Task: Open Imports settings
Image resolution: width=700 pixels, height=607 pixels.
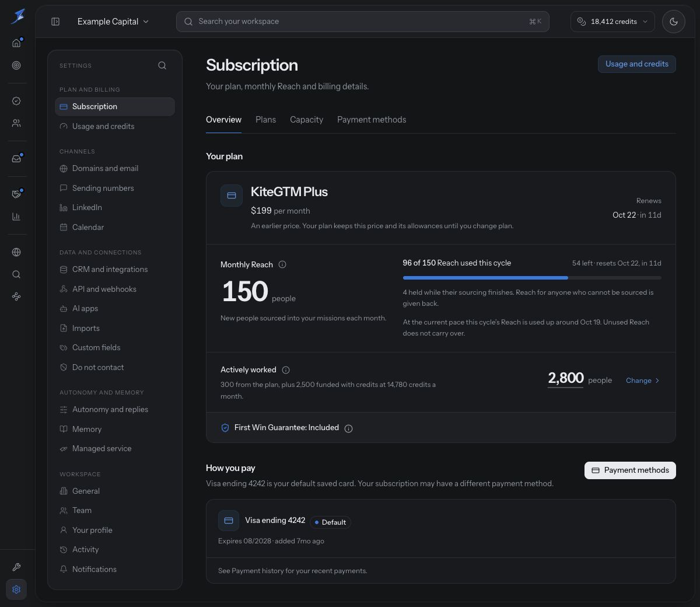Action: click(115, 329)
